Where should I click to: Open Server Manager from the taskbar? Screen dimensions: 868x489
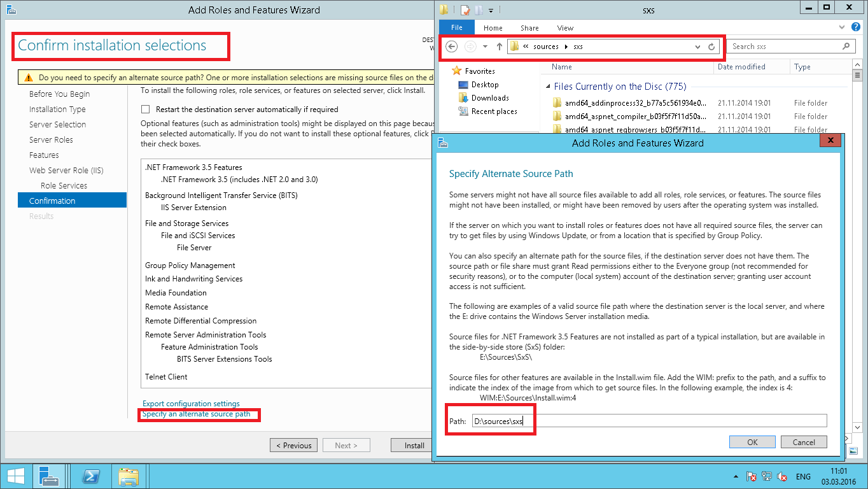click(48, 476)
